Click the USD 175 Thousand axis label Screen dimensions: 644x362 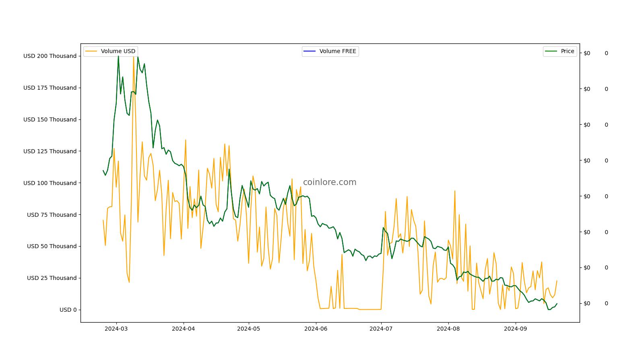(50, 88)
